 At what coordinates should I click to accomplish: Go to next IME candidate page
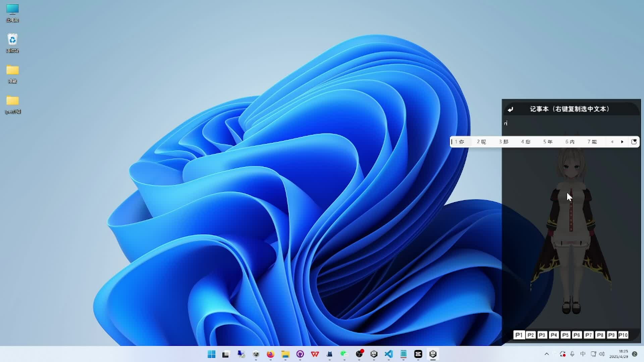[x=622, y=142]
